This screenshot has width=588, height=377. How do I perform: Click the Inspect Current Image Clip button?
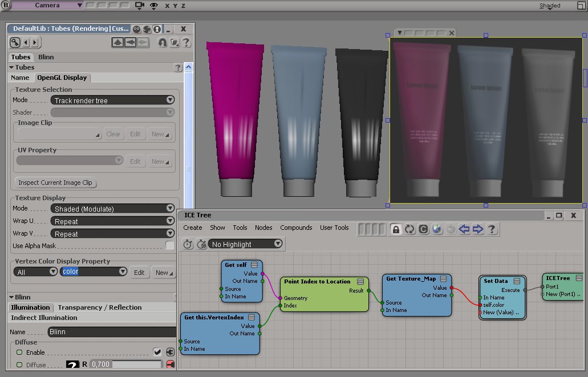(x=55, y=183)
